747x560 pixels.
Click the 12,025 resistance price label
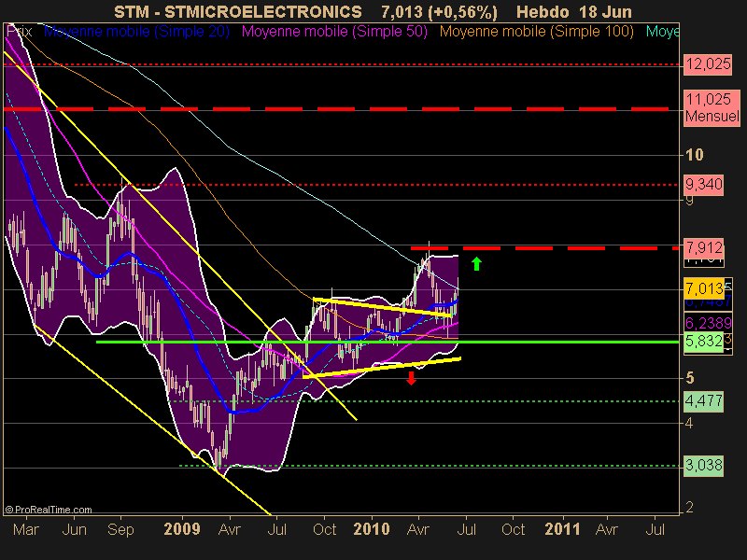[x=708, y=63]
